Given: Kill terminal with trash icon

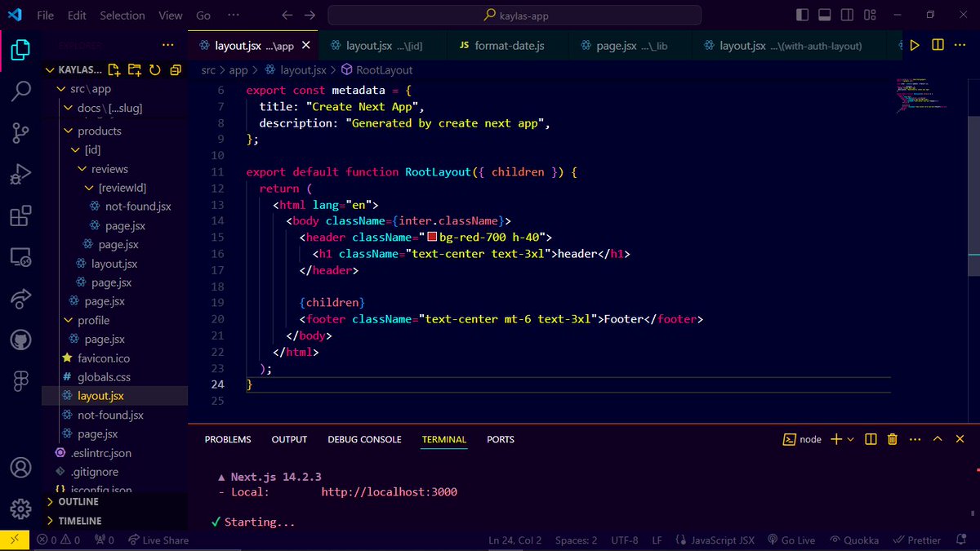Looking at the screenshot, I should (x=893, y=439).
